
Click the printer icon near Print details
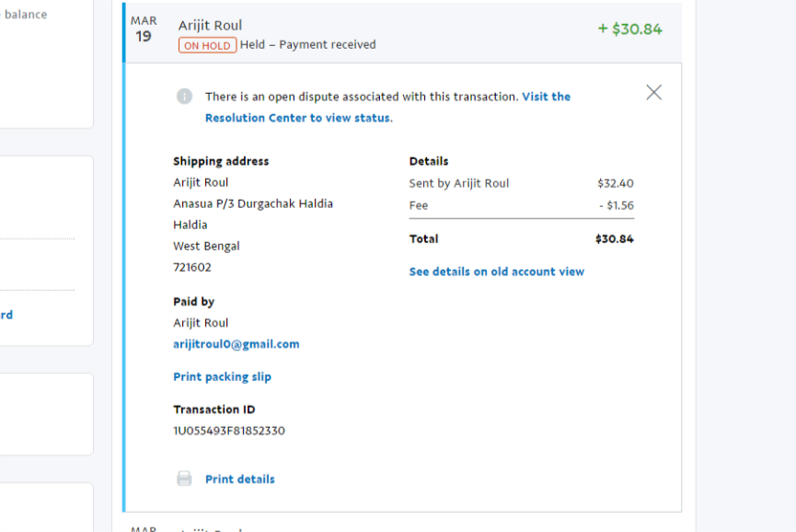pyautogui.click(x=184, y=479)
